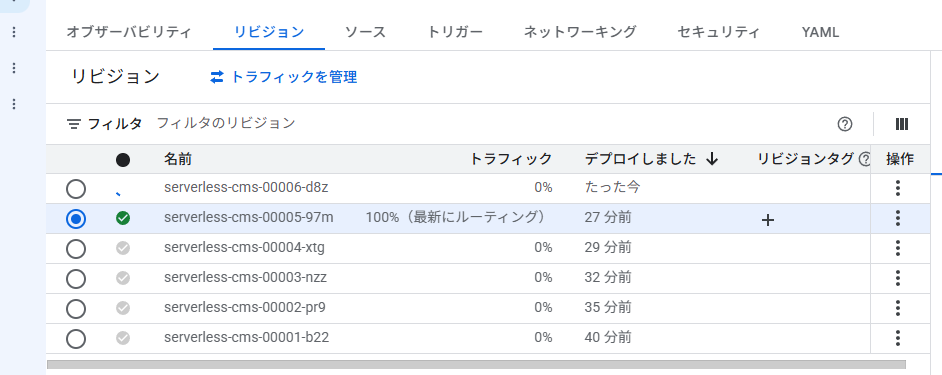Add a revision tag with the plus icon
Screen dimensions: 942x375
coord(767,220)
